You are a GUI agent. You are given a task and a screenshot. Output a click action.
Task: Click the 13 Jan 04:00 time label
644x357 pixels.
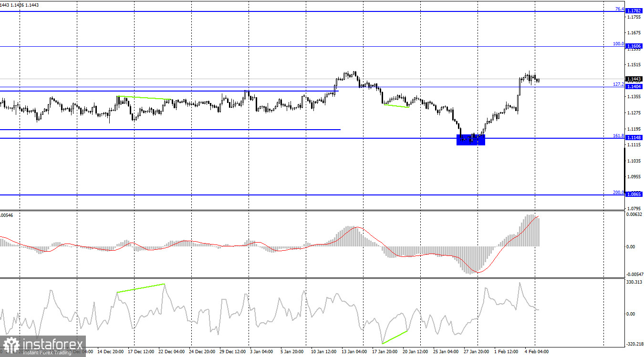pos(354,352)
